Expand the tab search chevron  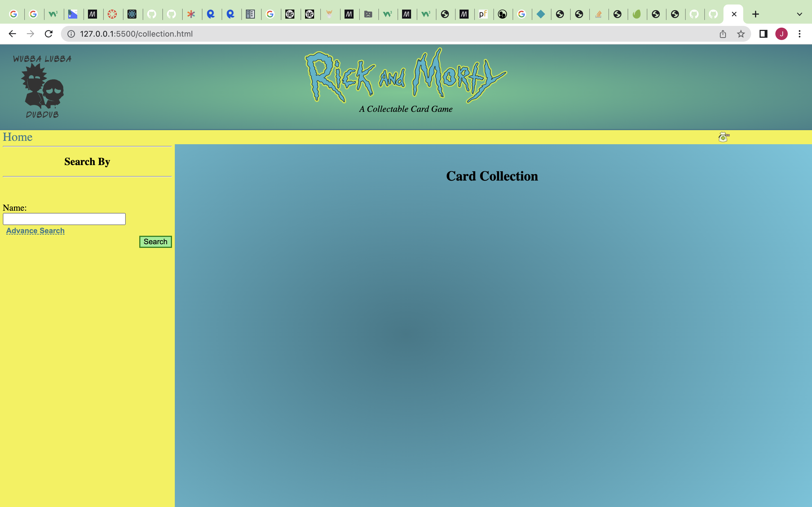click(x=800, y=14)
